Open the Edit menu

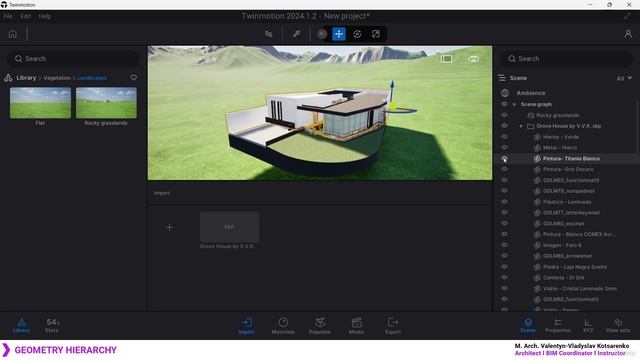(25, 16)
